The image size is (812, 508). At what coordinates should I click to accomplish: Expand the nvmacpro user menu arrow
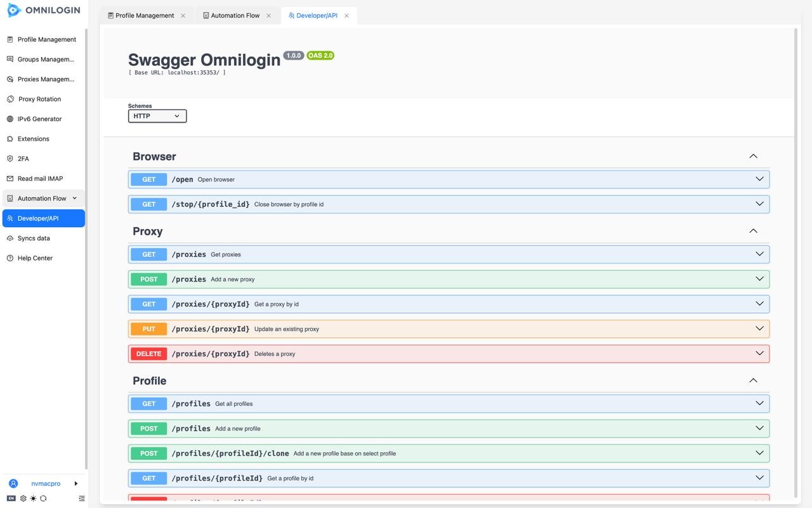76,483
